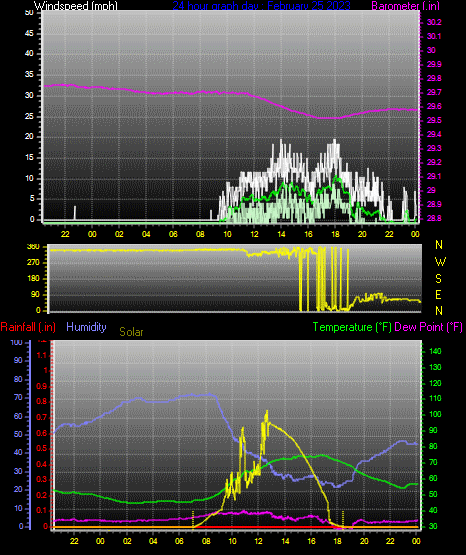The width and height of the screenshot is (466, 555).
Task: Select the 'Solar' legend label
Action: [131, 332]
